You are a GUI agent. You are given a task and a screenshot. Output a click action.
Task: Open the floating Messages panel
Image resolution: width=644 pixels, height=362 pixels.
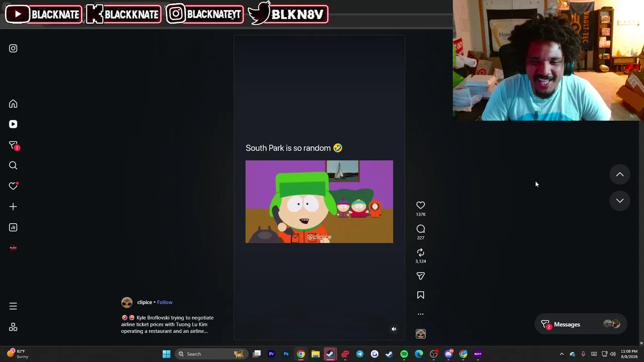(x=580, y=324)
